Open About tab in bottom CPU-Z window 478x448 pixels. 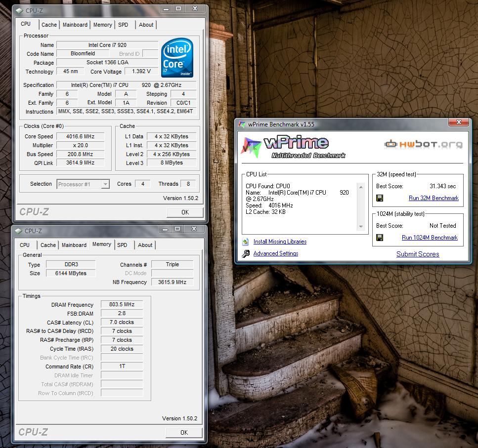point(145,245)
